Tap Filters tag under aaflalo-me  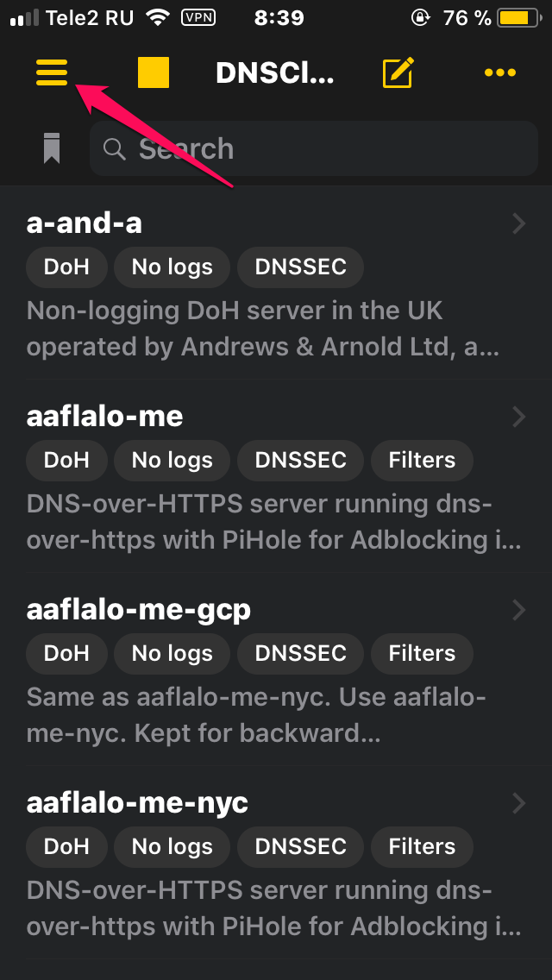pyautogui.click(x=422, y=461)
